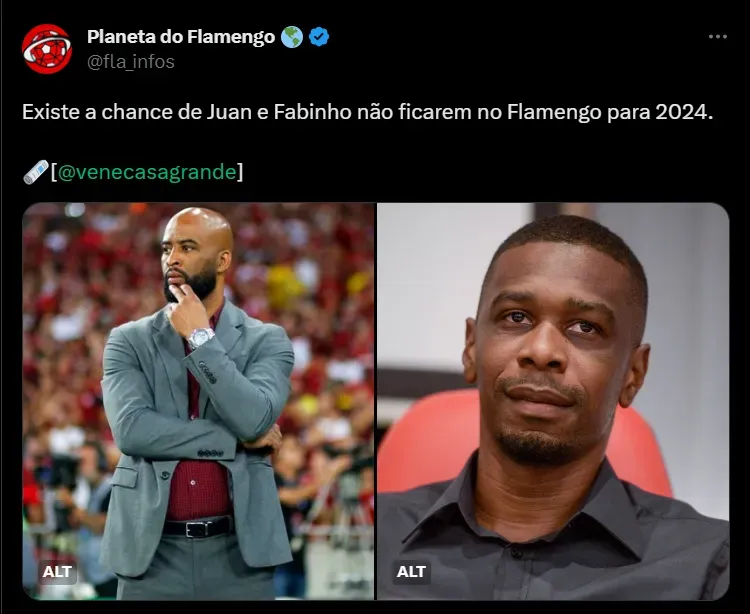This screenshot has width=750, height=614.
Task: Open the ALT badge on the right photo
Action: (411, 571)
